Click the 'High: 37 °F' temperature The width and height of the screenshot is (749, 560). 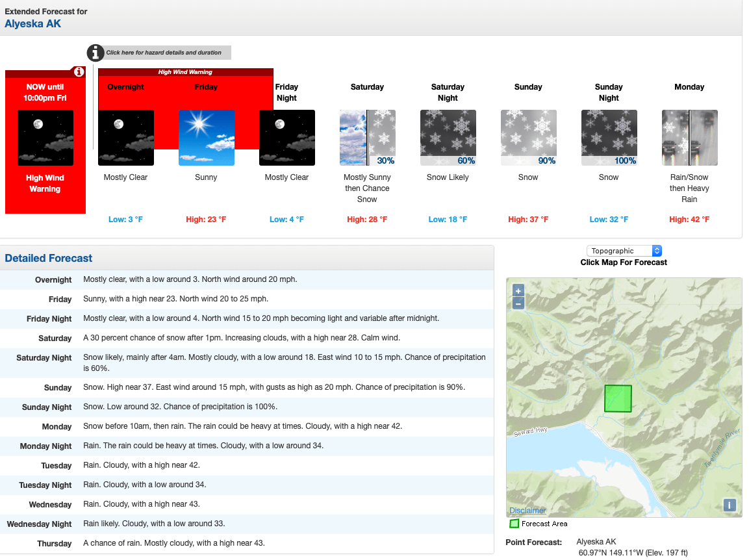click(x=528, y=220)
